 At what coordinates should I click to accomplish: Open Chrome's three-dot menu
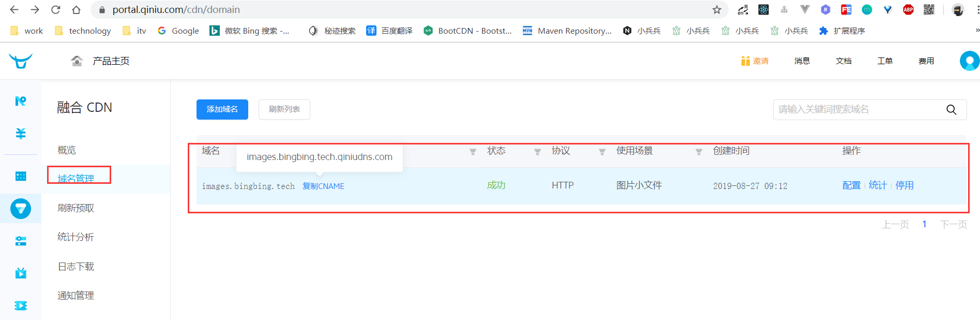(977, 9)
